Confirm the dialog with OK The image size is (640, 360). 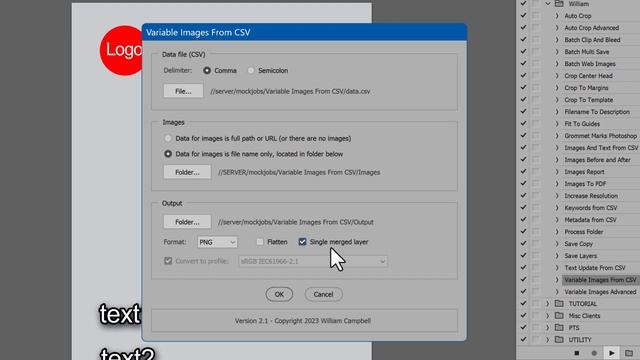click(279, 294)
